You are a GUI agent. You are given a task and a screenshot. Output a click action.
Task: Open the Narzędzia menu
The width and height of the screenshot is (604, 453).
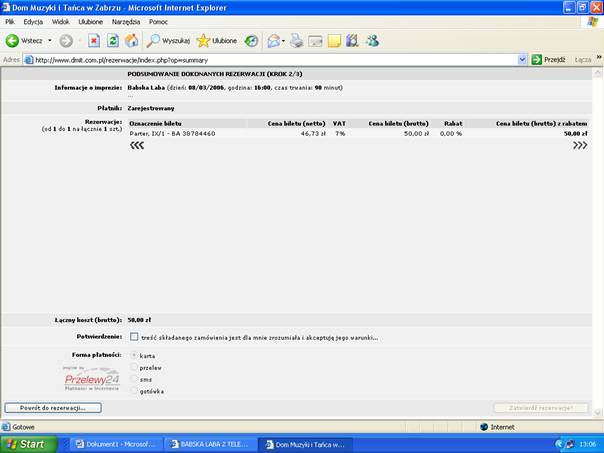coord(126,21)
